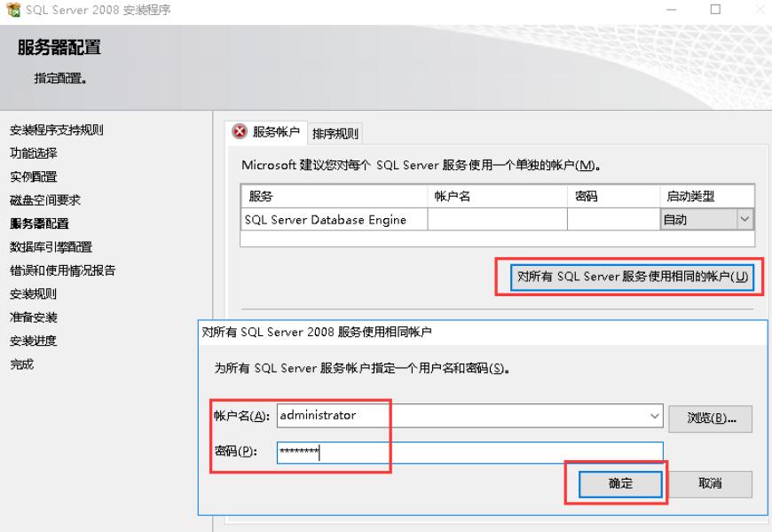Click the empty 帐户名 cell for Database Engine

[x=497, y=220]
